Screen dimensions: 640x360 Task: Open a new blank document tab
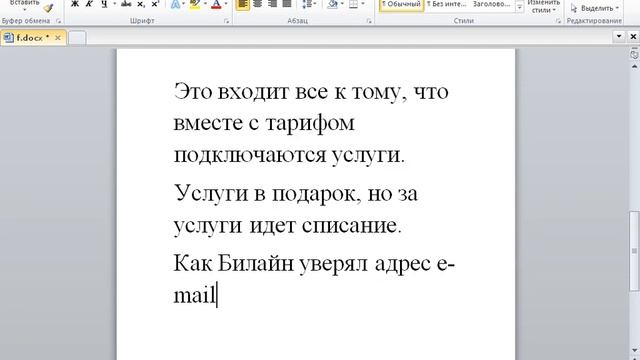(x=77, y=38)
